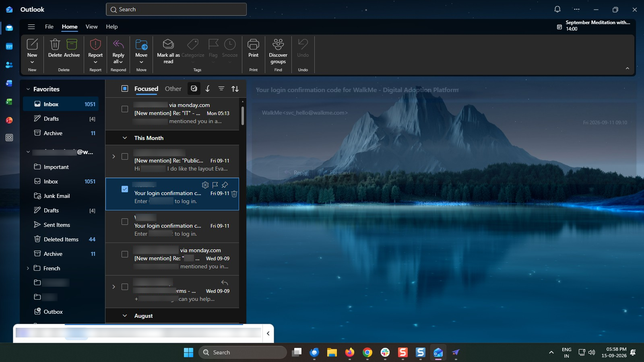Image resolution: width=644 pixels, height=362 pixels.
Task: Uncheck the selected login confirmation email
Action: click(x=125, y=189)
